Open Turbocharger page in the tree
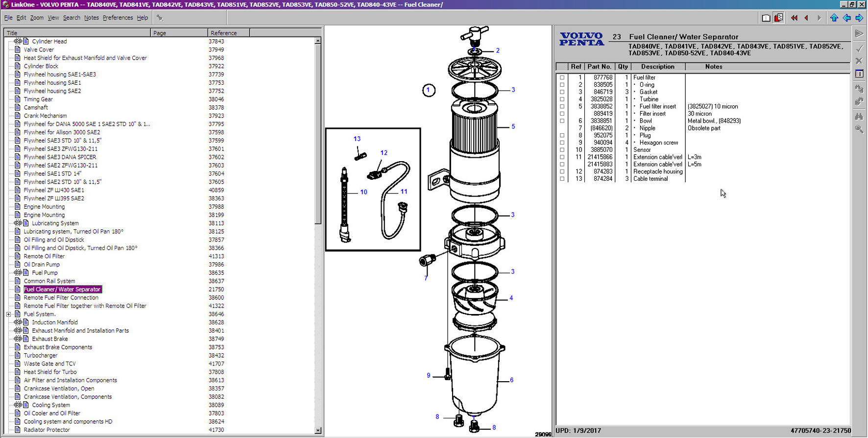The height and width of the screenshot is (438, 868). pyautogui.click(x=41, y=355)
